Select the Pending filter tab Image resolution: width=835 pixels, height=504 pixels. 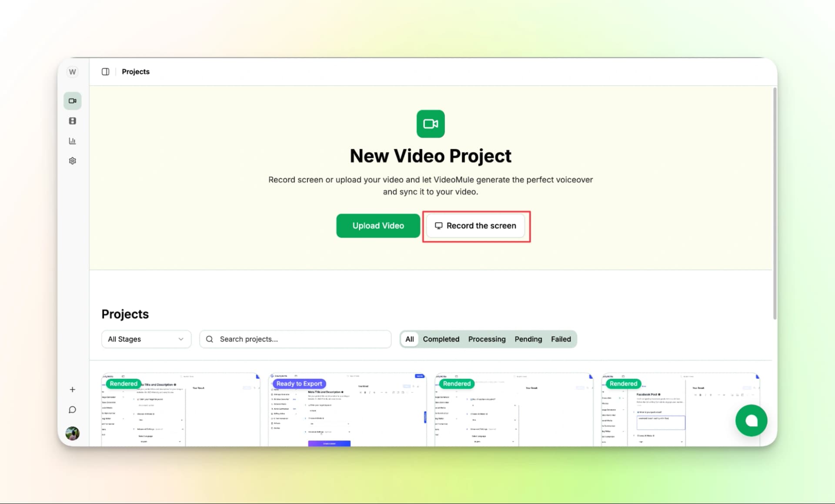click(528, 339)
